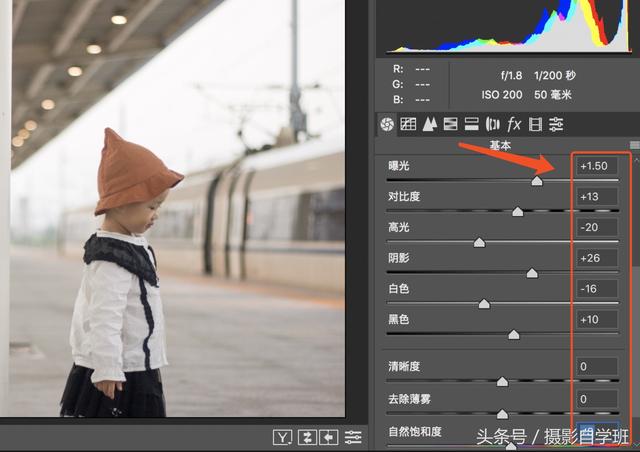Click the Y before/after view button
640x452 pixels.
(282, 437)
